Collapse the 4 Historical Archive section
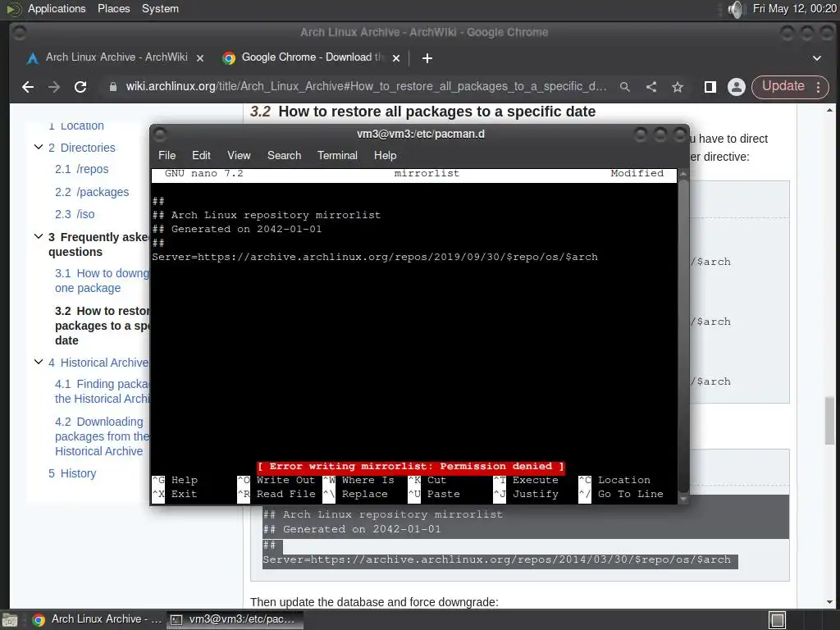 click(x=38, y=362)
